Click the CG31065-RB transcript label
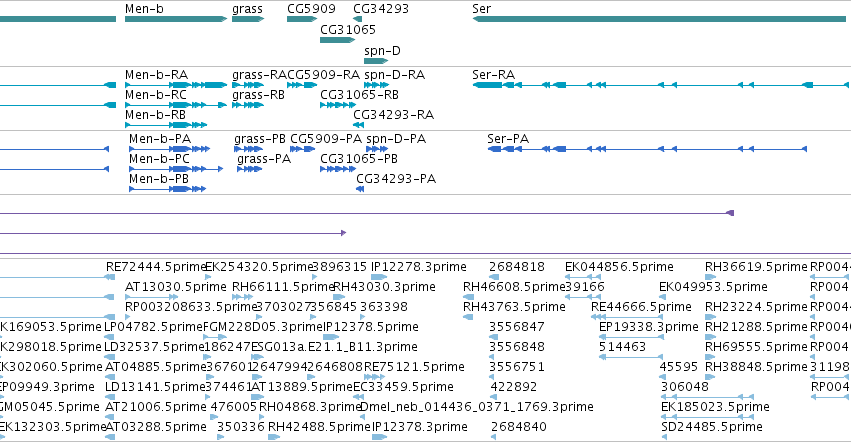851x442 pixels. click(x=359, y=94)
